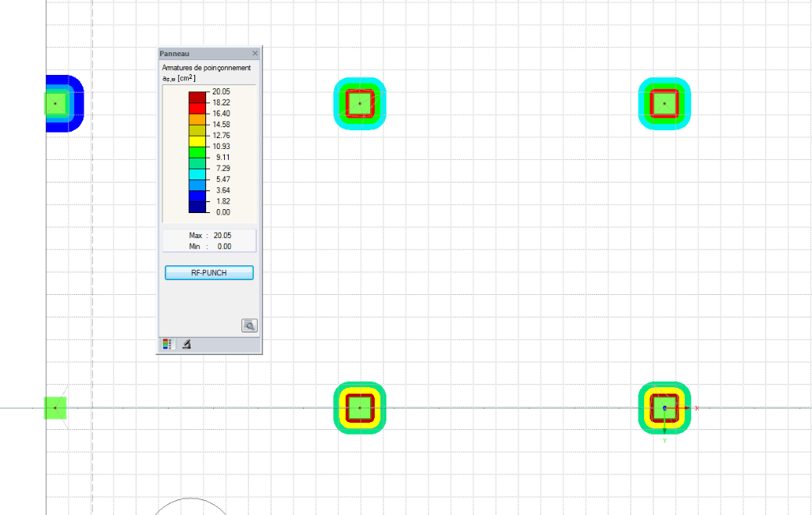This screenshot has width=812, height=515.
Task: Select the orange legend swatch
Action: coord(198,119)
